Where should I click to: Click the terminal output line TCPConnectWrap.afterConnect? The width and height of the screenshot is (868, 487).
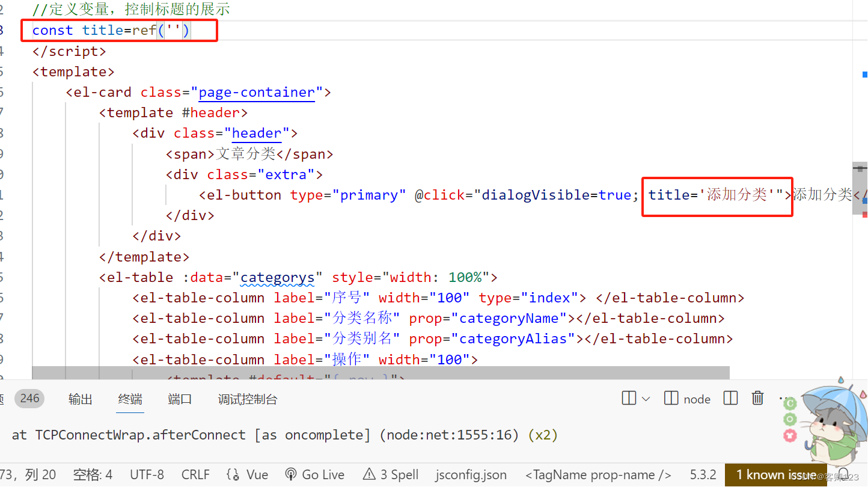point(285,435)
